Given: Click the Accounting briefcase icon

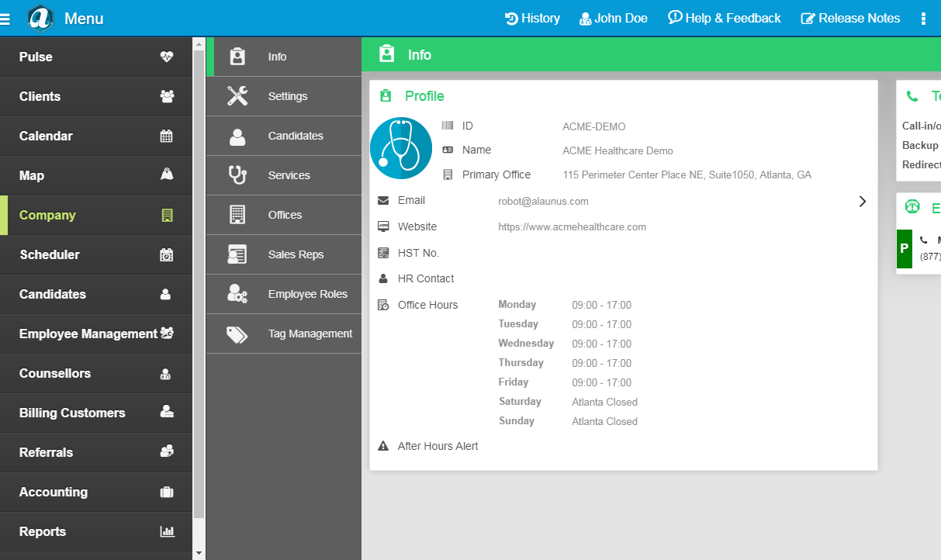Looking at the screenshot, I should (167, 492).
